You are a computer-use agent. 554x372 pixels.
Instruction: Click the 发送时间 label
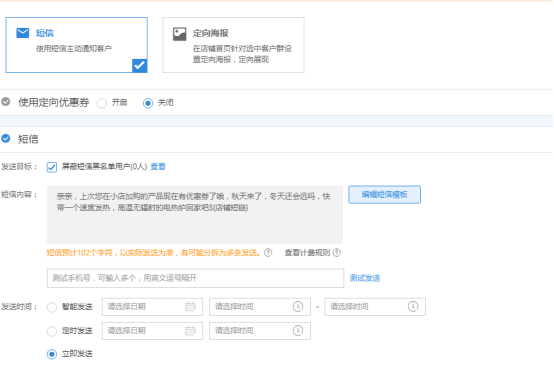[19, 307]
